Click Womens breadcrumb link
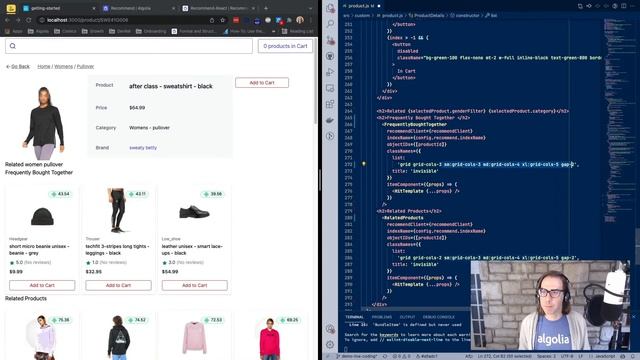640x360 pixels. coord(63,66)
